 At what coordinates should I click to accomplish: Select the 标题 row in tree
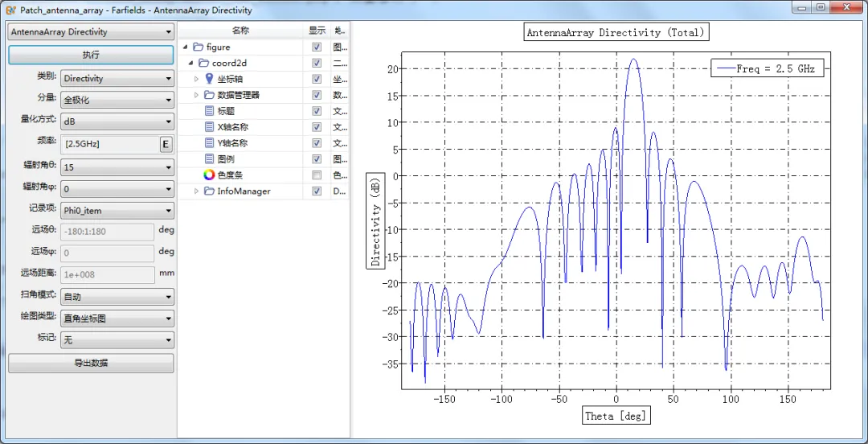click(x=264, y=111)
